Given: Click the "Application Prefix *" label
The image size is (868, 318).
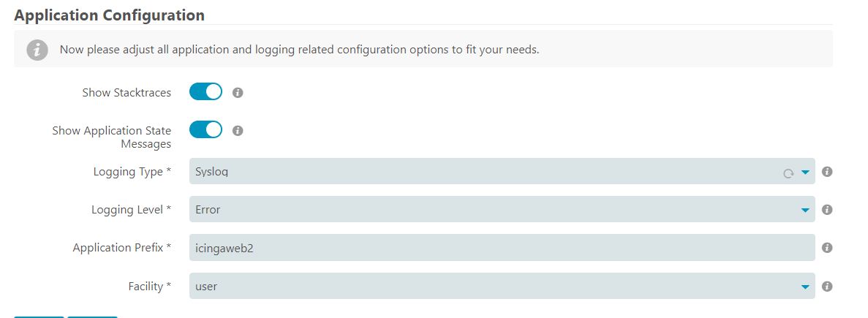Looking at the screenshot, I should click(x=122, y=248).
